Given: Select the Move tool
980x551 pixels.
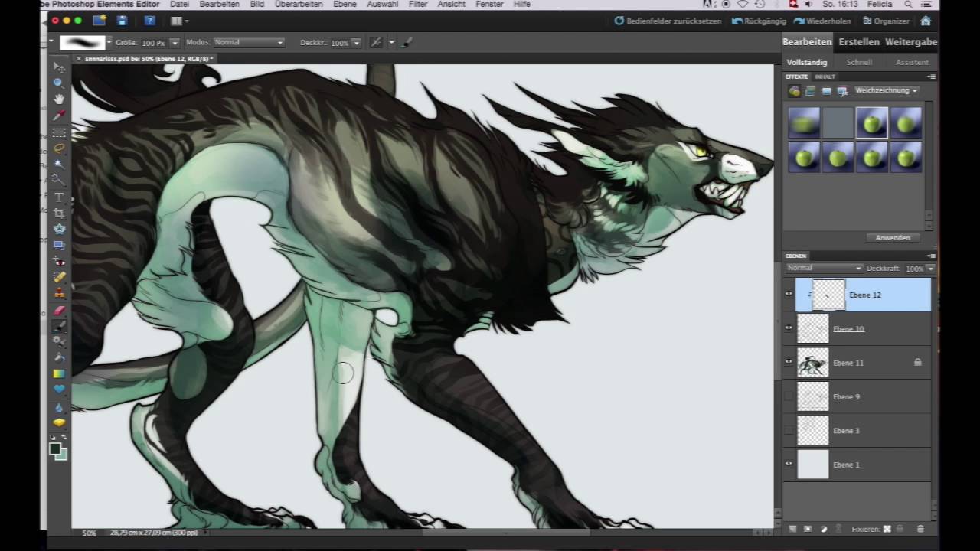Looking at the screenshot, I should (59, 67).
